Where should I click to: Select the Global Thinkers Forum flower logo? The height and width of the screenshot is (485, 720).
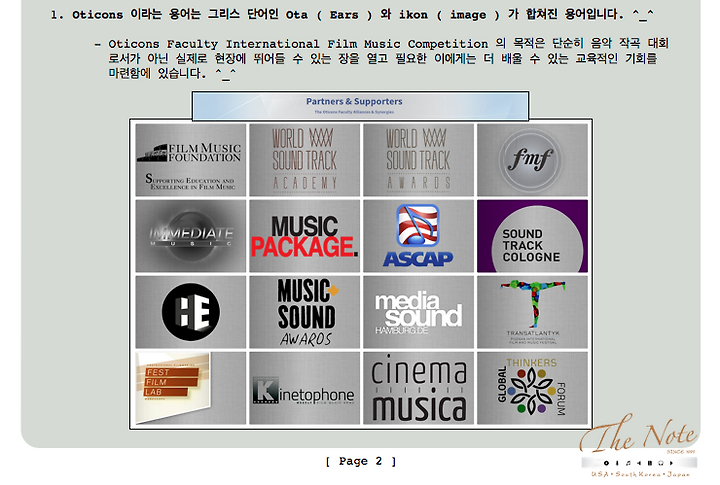point(532,388)
